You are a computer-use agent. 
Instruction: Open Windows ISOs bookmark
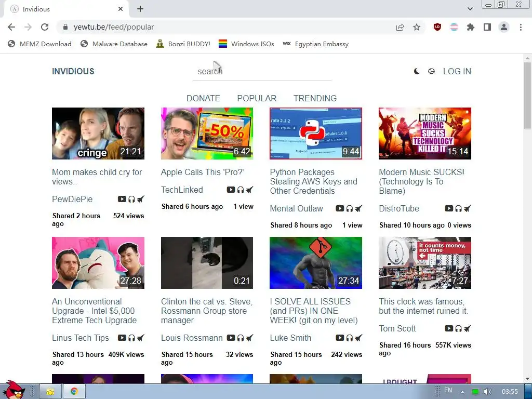(x=246, y=44)
